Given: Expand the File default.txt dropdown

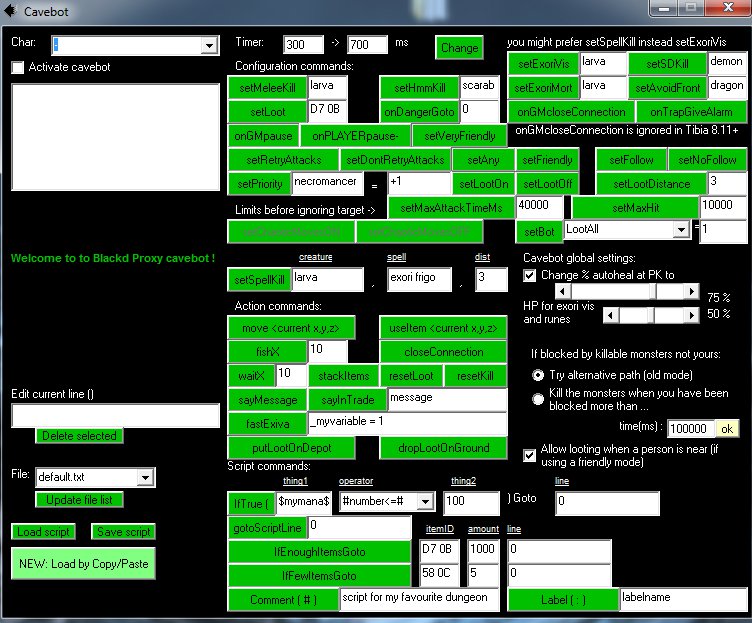Looking at the screenshot, I should (x=145, y=477).
